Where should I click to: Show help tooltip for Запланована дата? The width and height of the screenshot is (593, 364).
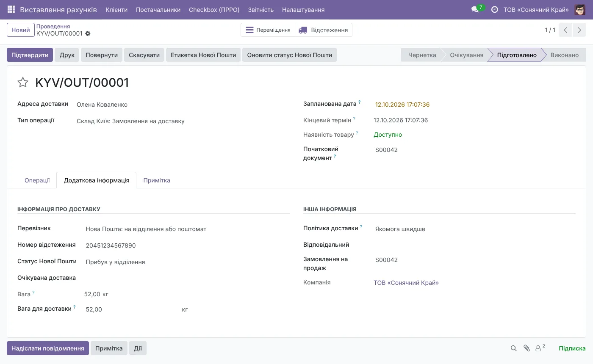(x=360, y=102)
